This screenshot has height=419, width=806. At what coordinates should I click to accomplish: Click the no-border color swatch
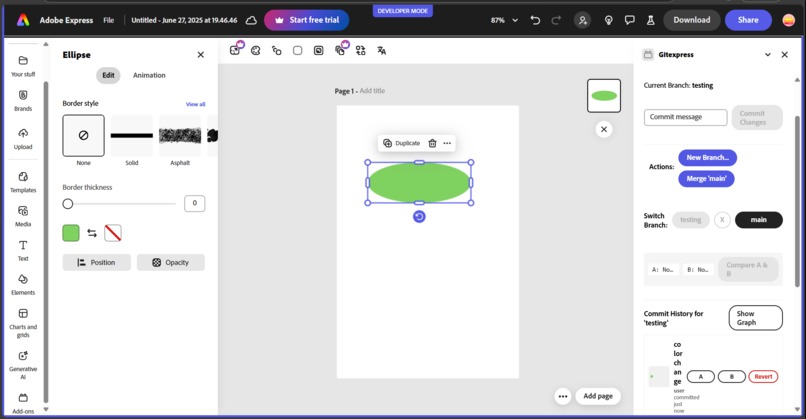click(113, 233)
